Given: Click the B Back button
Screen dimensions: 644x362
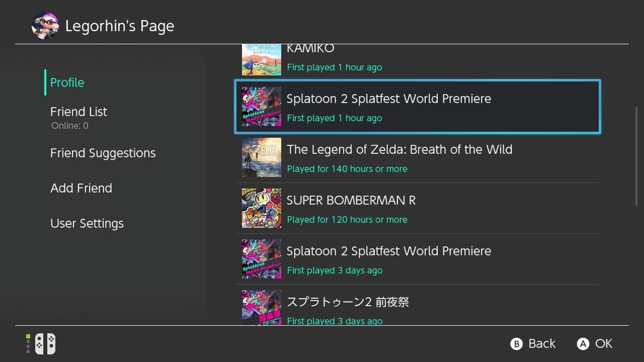Looking at the screenshot, I should [533, 343].
